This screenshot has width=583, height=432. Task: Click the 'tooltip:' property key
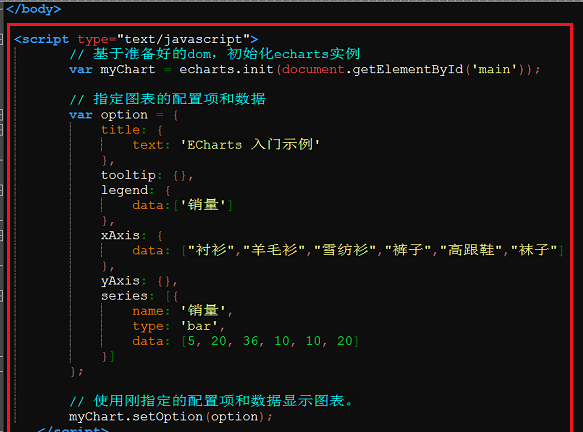132,175
